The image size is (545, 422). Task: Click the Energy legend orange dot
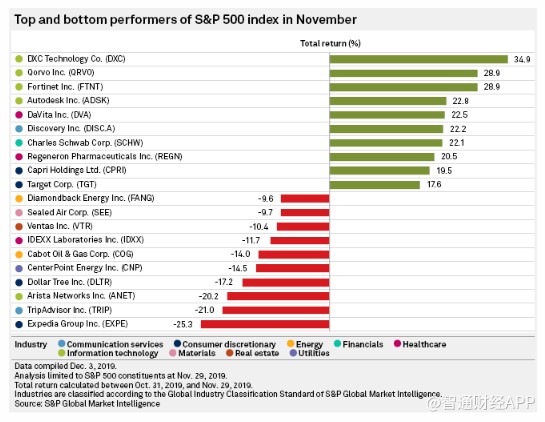[x=291, y=343]
